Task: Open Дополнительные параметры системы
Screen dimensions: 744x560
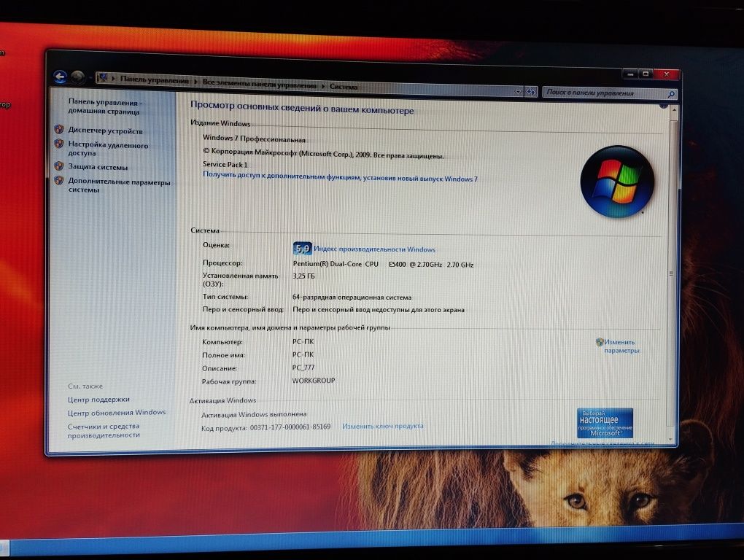Action: (x=119, y=185)
